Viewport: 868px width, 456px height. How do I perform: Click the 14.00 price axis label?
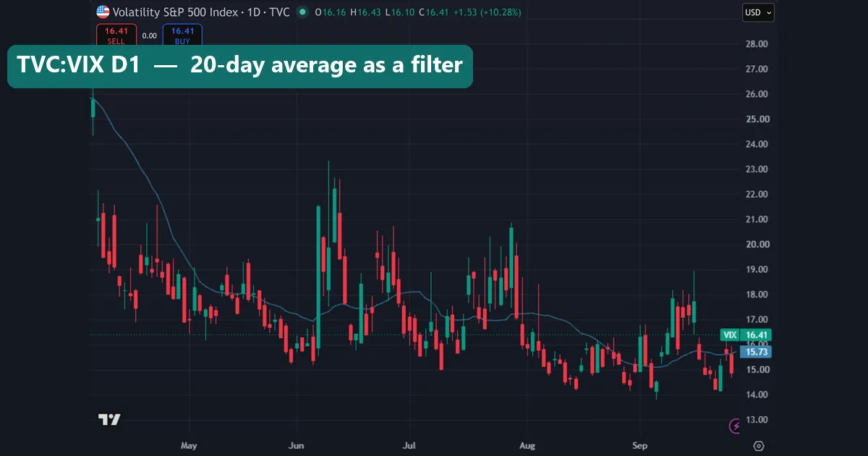point(756,394)
